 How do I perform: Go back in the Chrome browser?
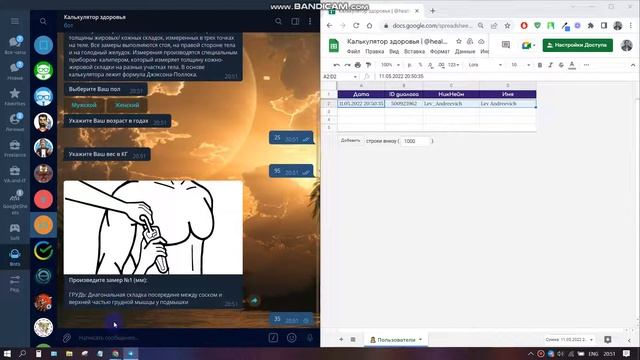329,26
